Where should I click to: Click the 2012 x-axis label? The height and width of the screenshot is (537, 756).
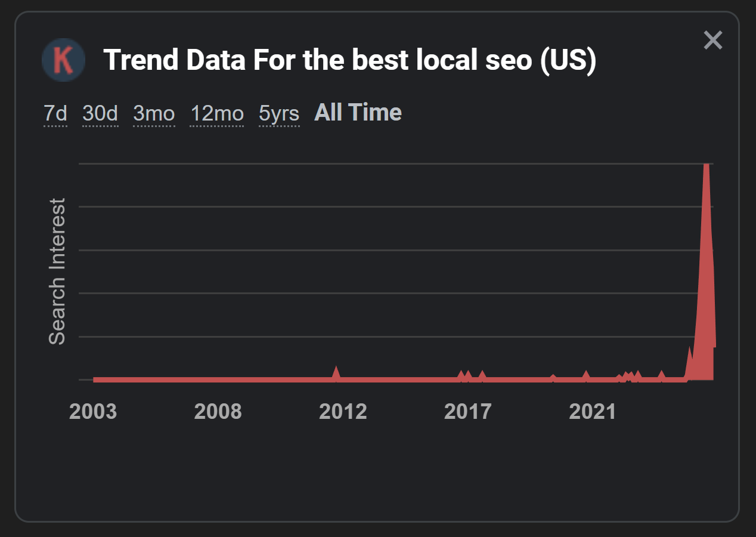pos(343,412)
